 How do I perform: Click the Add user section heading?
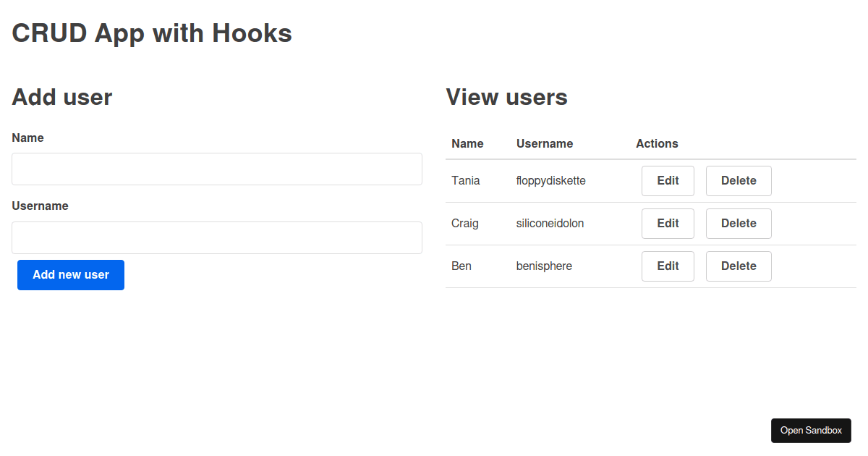point(61,96)
